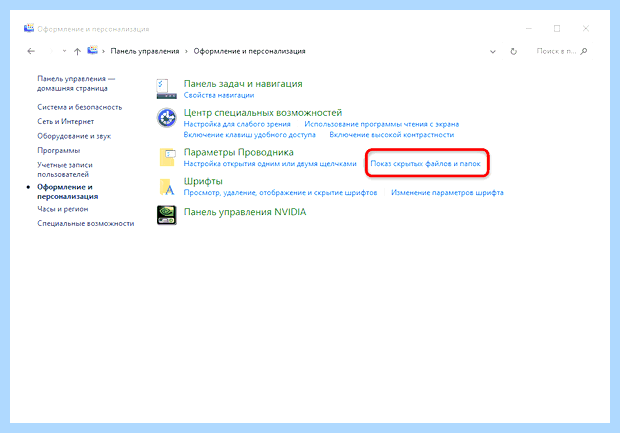Open 'Сеть и Интернет' in sidebar
The height and width of the screenshot is (433, 620).
tap(66, 121)
